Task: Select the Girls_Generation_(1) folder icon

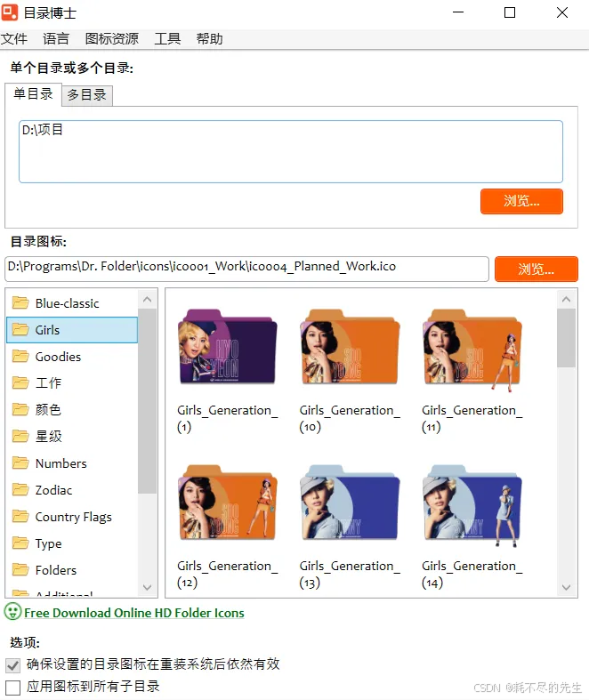Action: (x=227, y=347)
